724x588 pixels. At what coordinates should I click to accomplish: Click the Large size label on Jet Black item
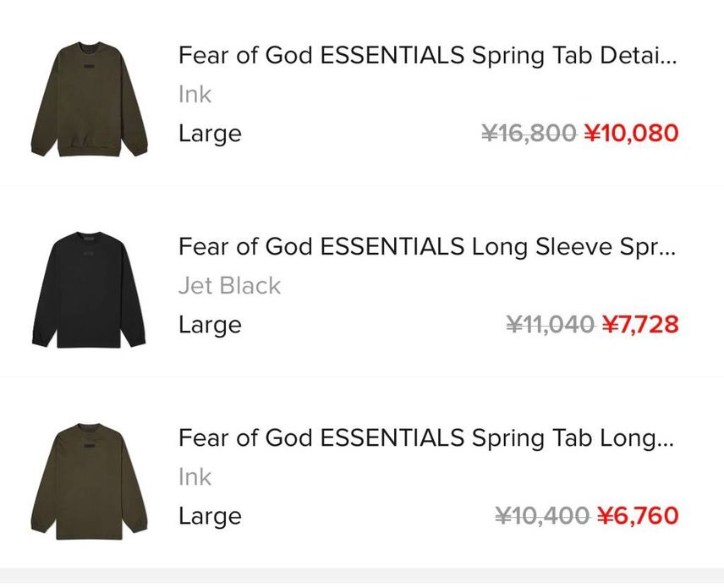click(x=210, y=325)
